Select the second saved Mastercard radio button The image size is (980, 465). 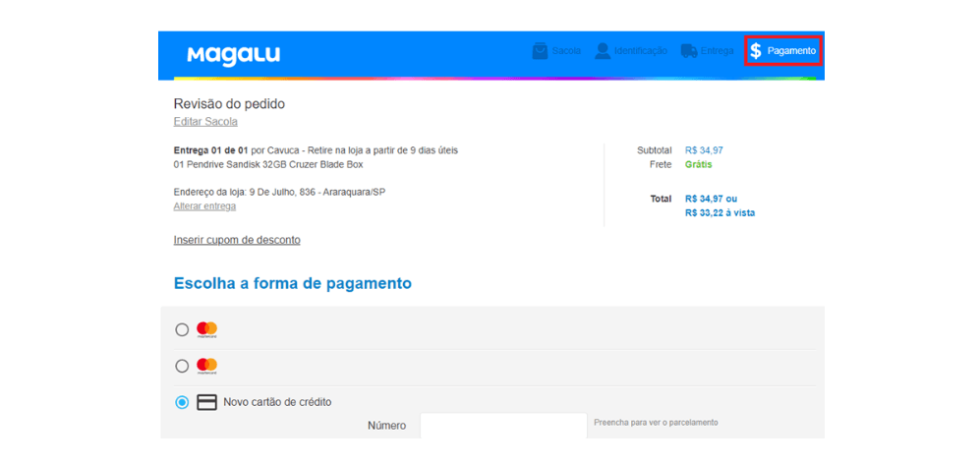(x=182, y=366)
